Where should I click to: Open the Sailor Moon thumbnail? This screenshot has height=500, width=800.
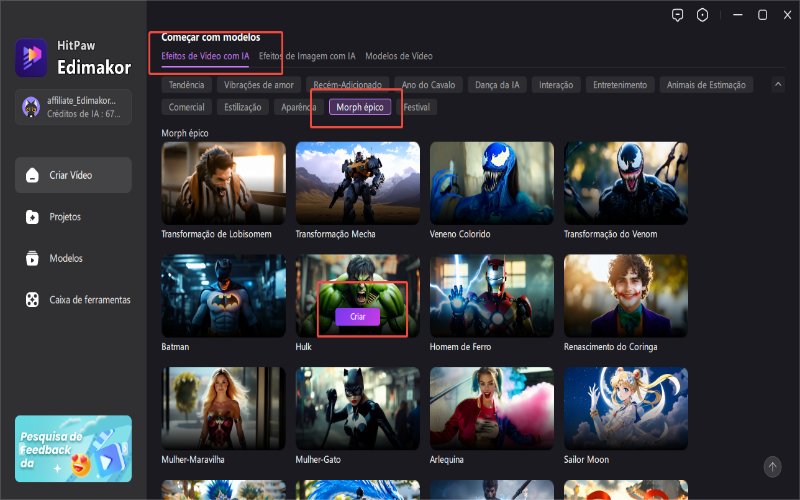tap(626, 409)
